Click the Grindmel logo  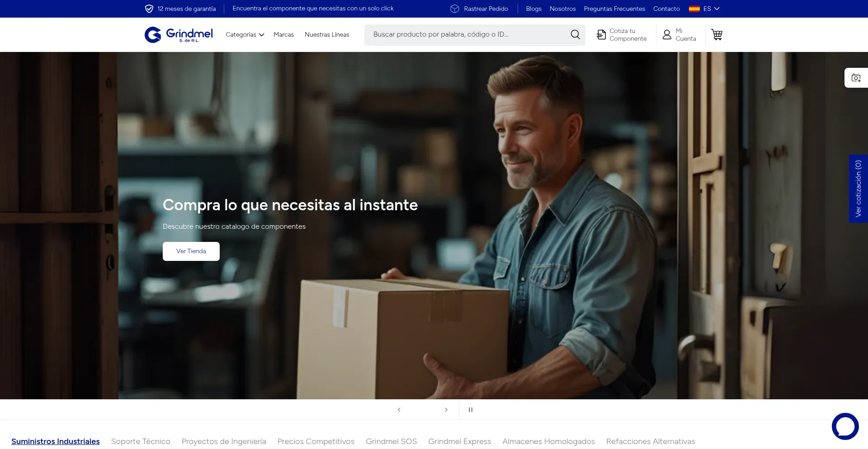tap(178, 35)
